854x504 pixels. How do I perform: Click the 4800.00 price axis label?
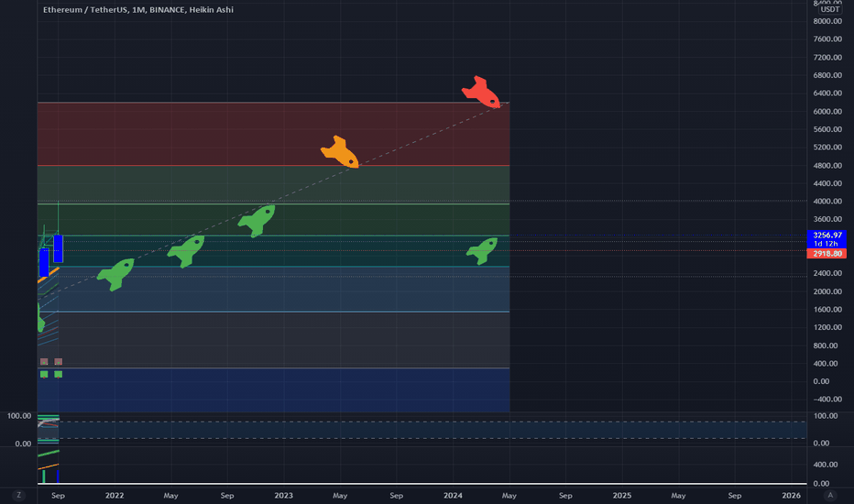point(827,166)
